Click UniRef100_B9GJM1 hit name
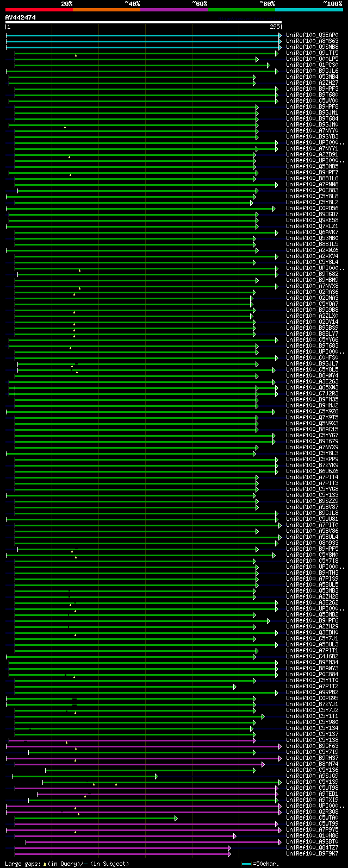 pos(312,112)
